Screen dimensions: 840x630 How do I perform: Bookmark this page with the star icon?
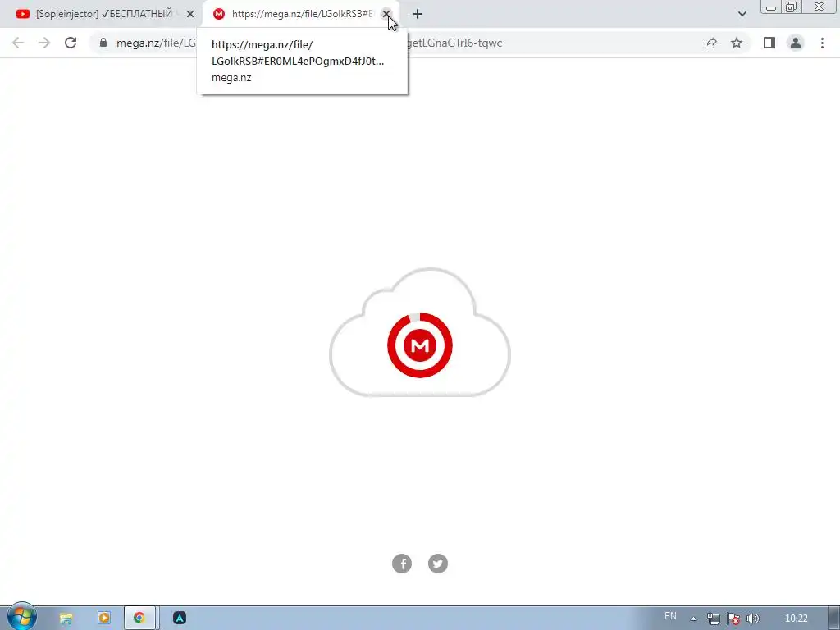point(737,43)
